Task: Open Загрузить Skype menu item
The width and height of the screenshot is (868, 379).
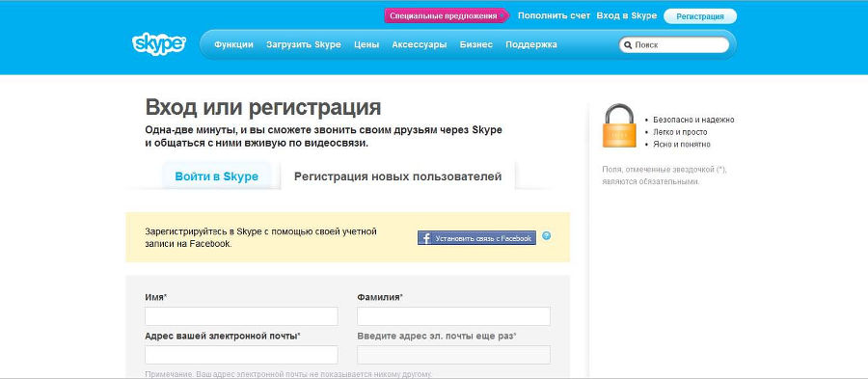Action: coord(304,44)
